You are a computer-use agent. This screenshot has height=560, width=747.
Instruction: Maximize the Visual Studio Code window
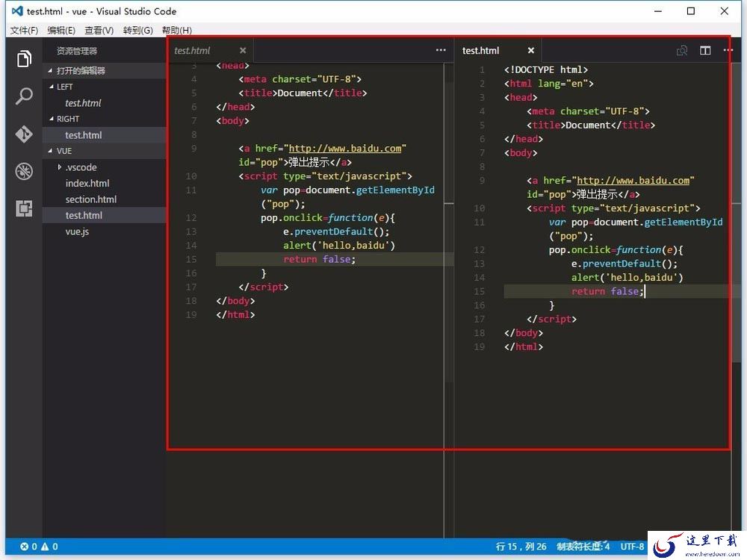pos(691,11)
